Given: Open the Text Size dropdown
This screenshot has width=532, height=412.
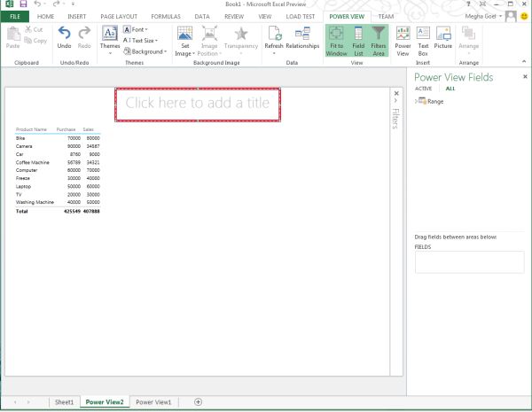Looking at the screenshot, I should [x=140, y=41].
